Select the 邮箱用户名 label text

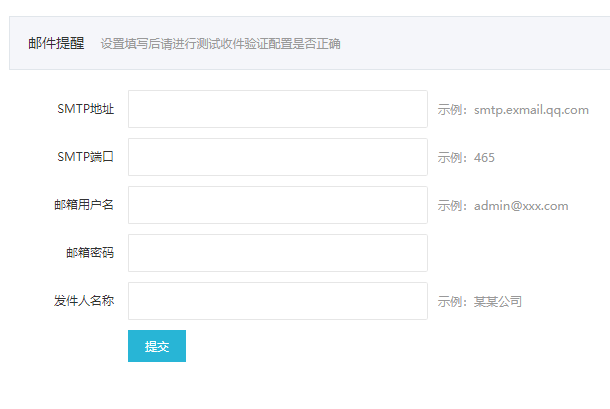click(x=83, y=205)
